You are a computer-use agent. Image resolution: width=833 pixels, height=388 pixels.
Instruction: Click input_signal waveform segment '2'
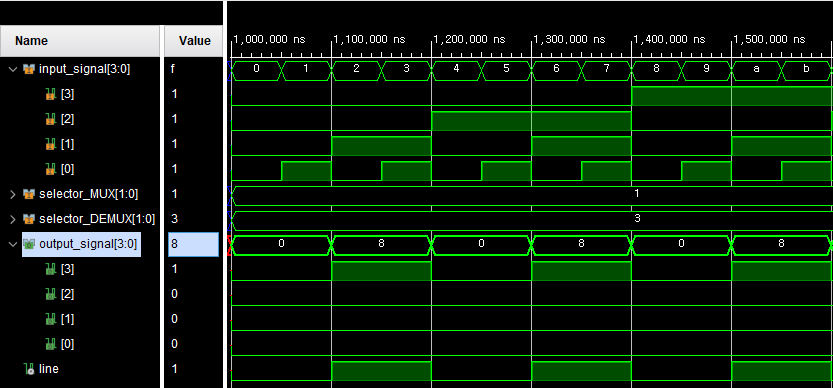pos(356,71)
